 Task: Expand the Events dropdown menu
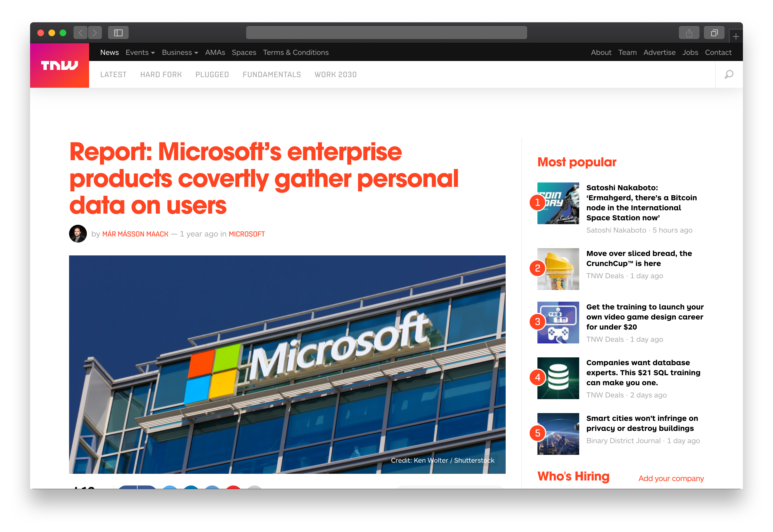[140, 52]
